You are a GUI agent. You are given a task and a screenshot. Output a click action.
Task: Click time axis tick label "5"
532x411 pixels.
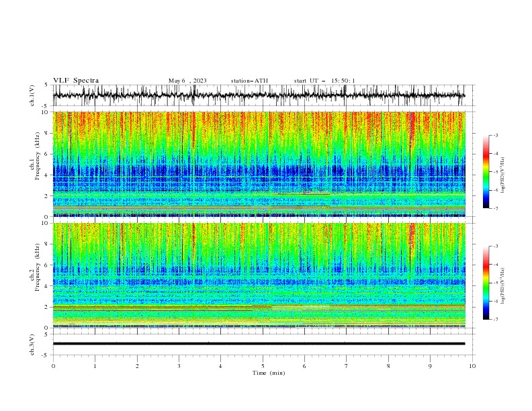click(x=263, y=366)
